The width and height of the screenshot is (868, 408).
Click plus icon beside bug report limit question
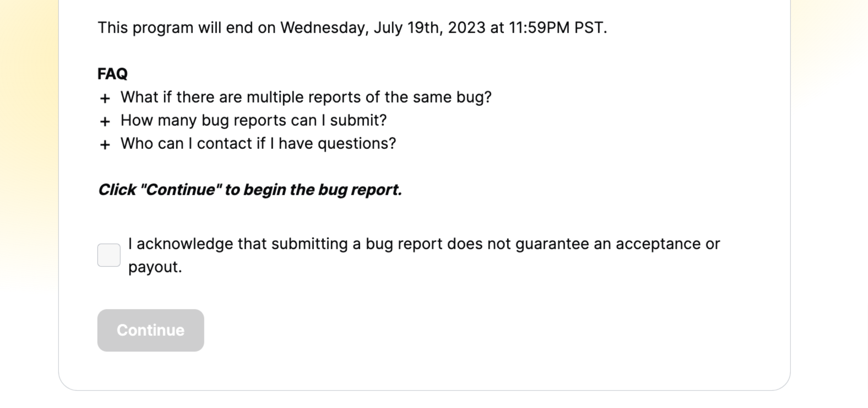(105, 121)
